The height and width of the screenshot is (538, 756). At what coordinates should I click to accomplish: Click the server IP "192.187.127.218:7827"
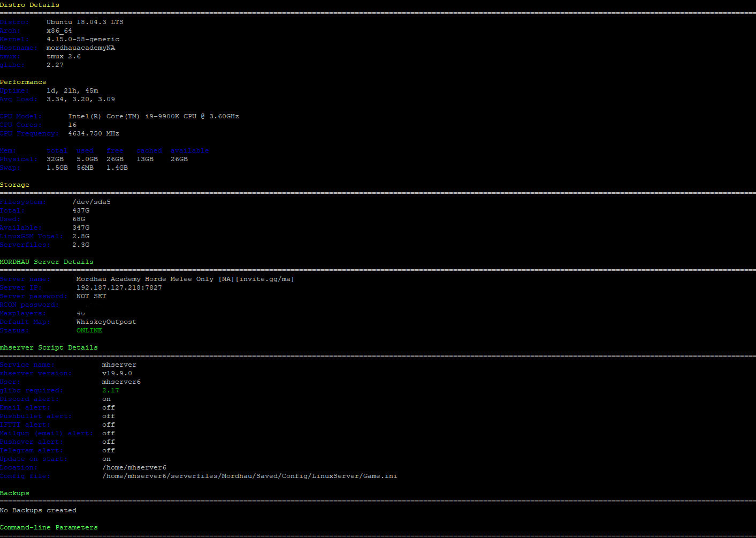[119, 287]
